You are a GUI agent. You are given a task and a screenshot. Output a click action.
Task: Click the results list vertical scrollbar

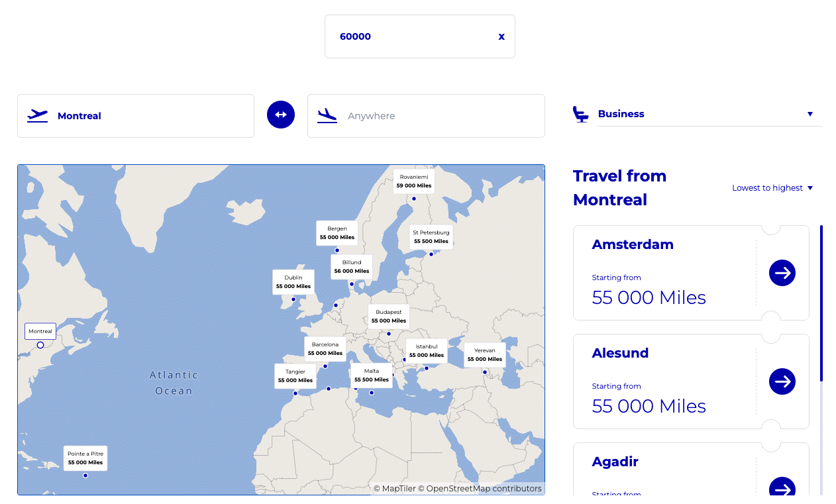[x=821, y=305]
